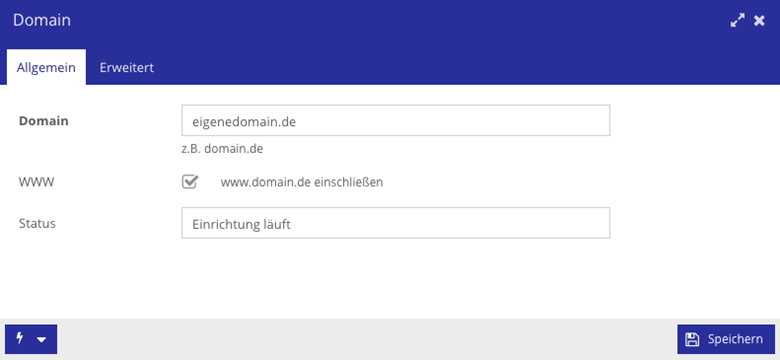The height and width of the screenshot is (360, 780).
Task: Click the 'z.B. domain.de' hint text
Action: pos(222,149)
